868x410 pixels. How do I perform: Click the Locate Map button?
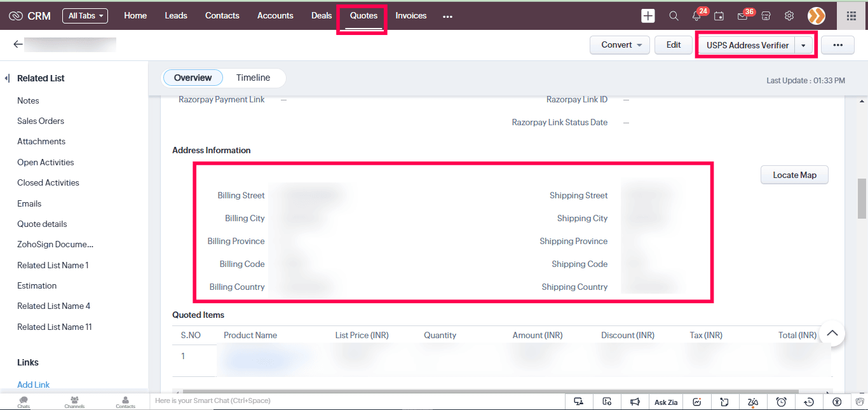794,175
